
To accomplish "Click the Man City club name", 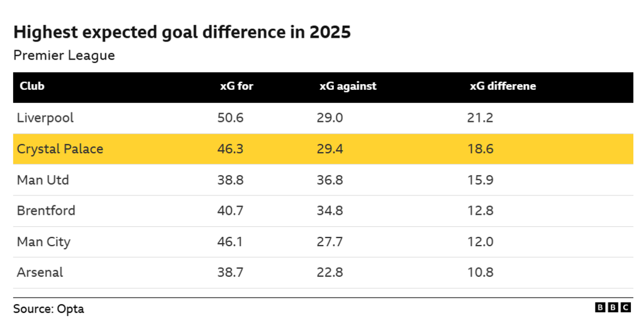I will click(x=43, y=242).
